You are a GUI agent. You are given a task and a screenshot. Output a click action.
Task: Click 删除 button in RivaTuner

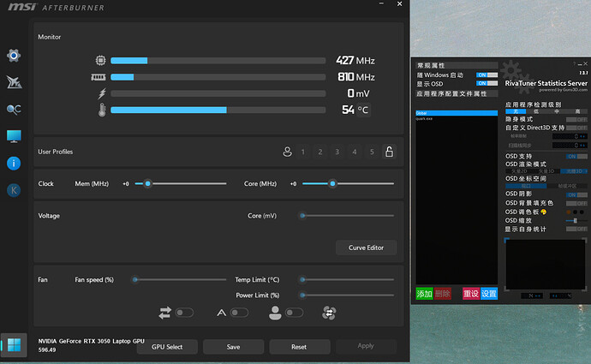coord(443,294)
